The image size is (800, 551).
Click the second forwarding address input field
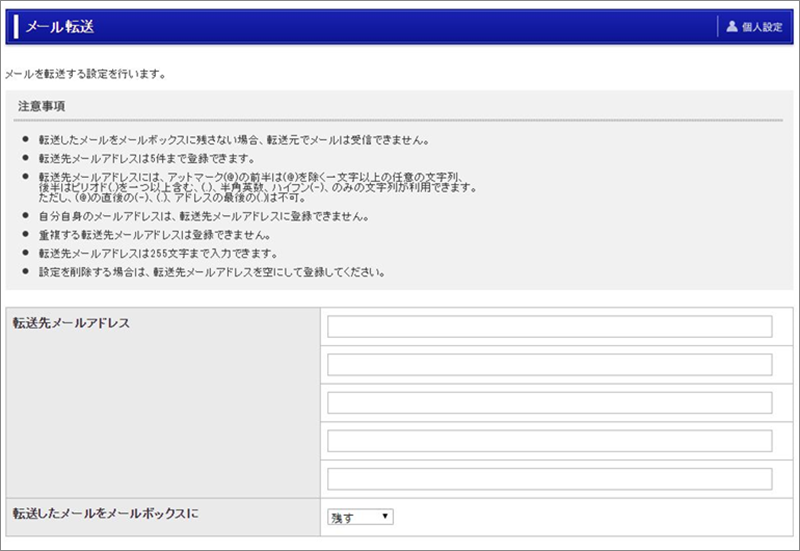549,365
